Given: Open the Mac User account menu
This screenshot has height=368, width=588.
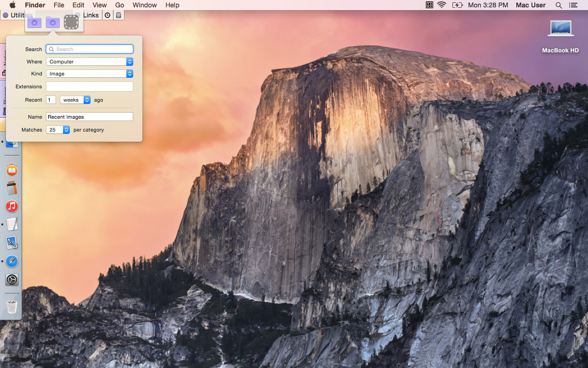Looking at the screenshot, I should tap(531, 5).
